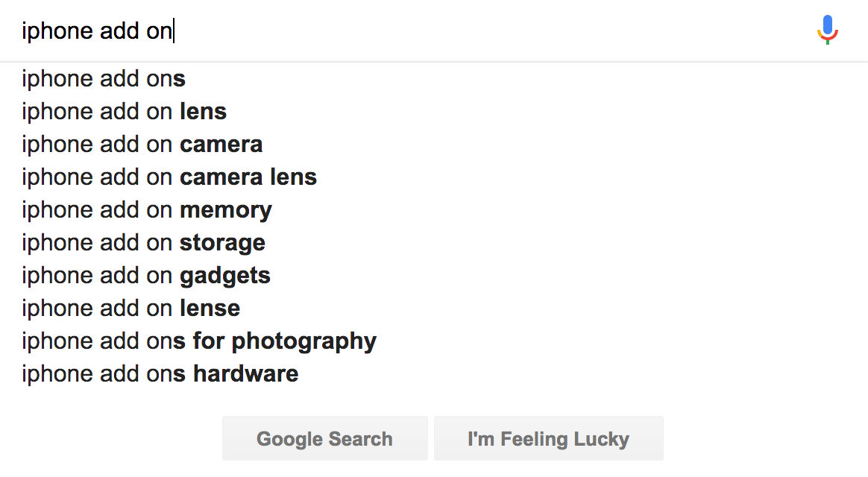This screenshot has width=868, height=477.
Task: Select suggestion "iphone add ons"
Action: point(104,78)
